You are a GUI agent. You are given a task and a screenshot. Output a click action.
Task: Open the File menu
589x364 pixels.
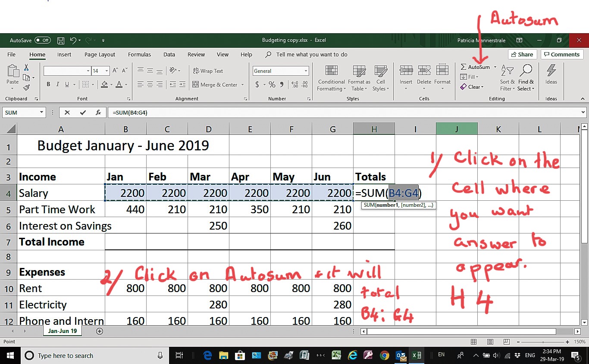[12, 55]
